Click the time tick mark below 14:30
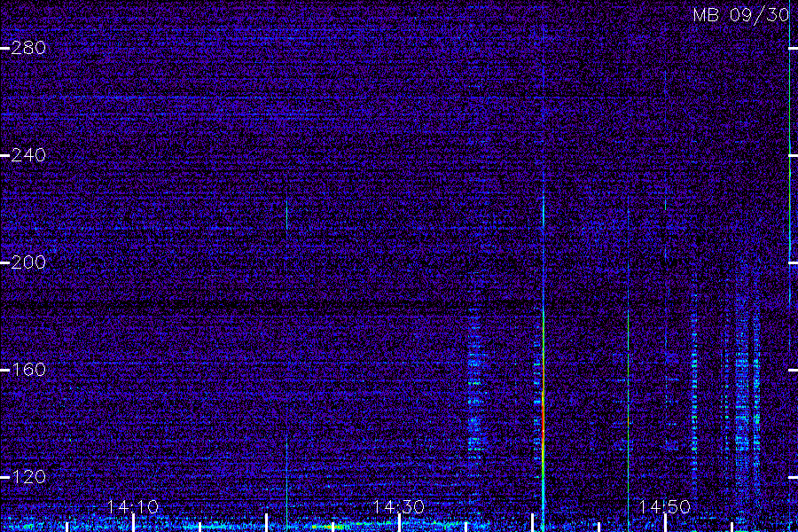 [x=400, y=523]
